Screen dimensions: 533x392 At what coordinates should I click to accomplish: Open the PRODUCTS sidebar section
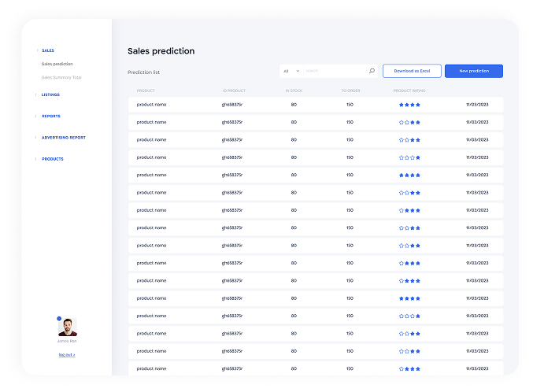(53, 159)
